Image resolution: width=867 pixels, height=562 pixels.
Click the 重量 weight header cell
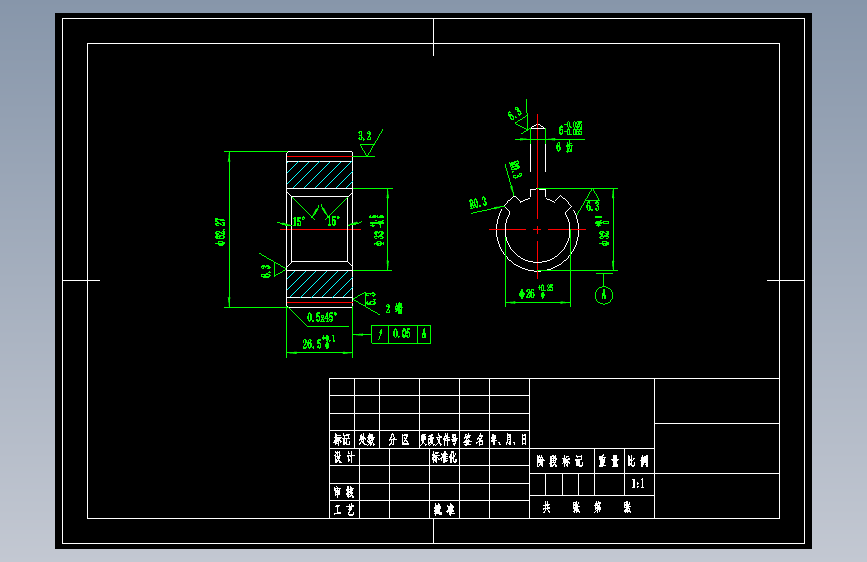[x=609, y=461]
